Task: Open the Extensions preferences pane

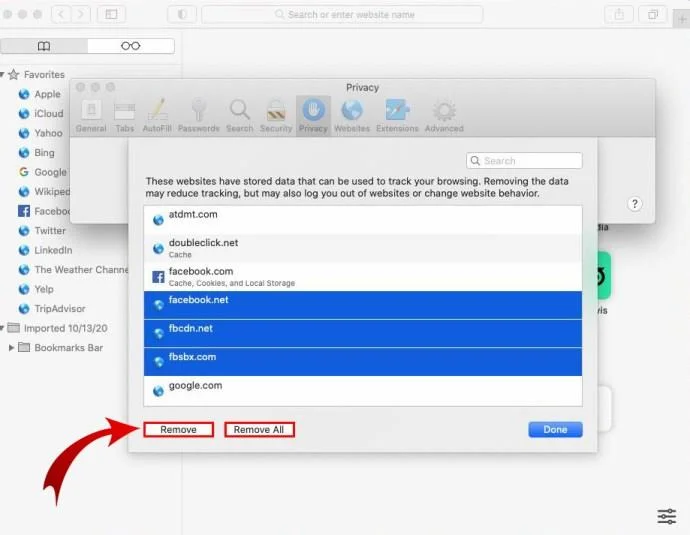Action: tap(397, 116)
